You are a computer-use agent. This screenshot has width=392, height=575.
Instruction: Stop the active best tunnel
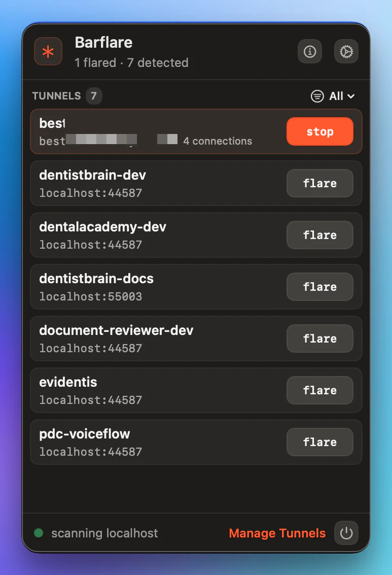click(x=320, y=131)
